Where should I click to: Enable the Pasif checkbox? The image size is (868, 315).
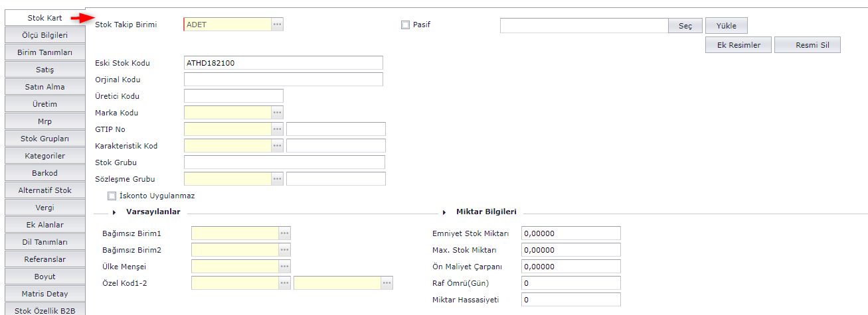tap(405, 25)
